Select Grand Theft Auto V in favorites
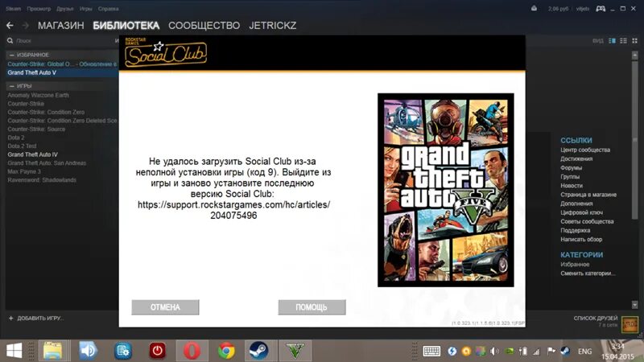Screen dimensions: 644x362 click(62, 72)
